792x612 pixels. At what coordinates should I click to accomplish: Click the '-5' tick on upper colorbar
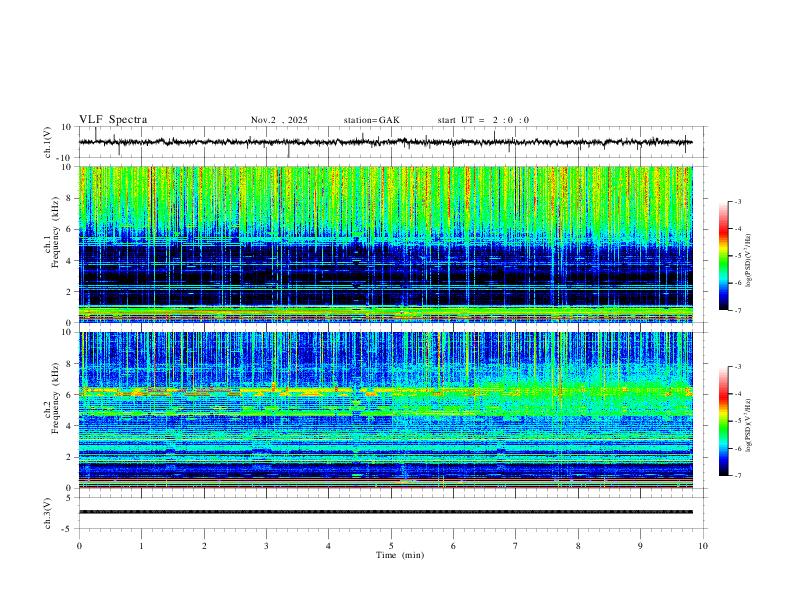click(x=737, y=256)
